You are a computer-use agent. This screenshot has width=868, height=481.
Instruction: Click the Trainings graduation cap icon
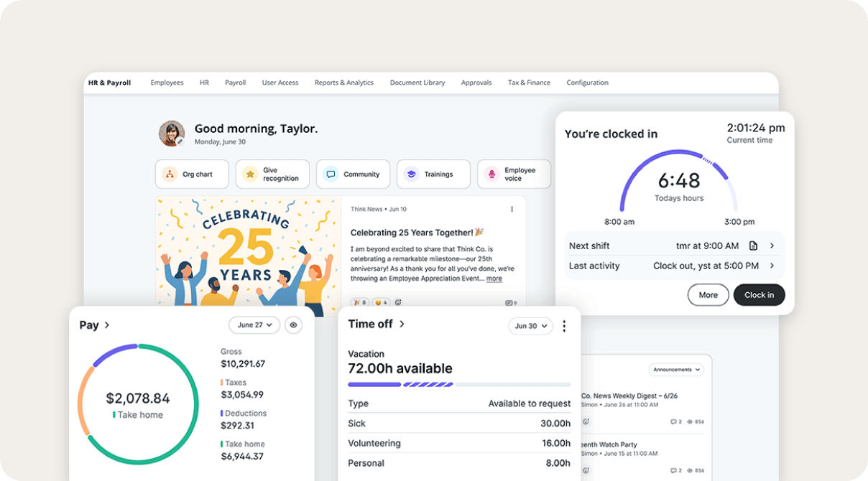(411, 174)
